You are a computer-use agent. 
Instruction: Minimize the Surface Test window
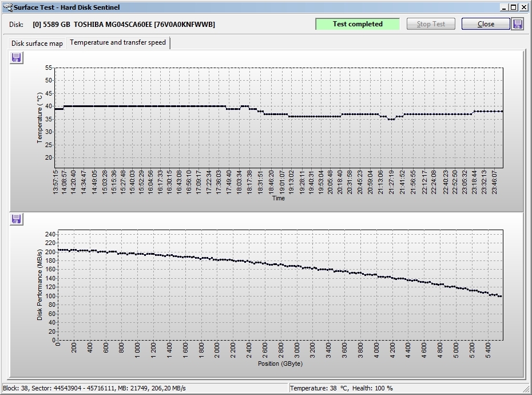505,7
